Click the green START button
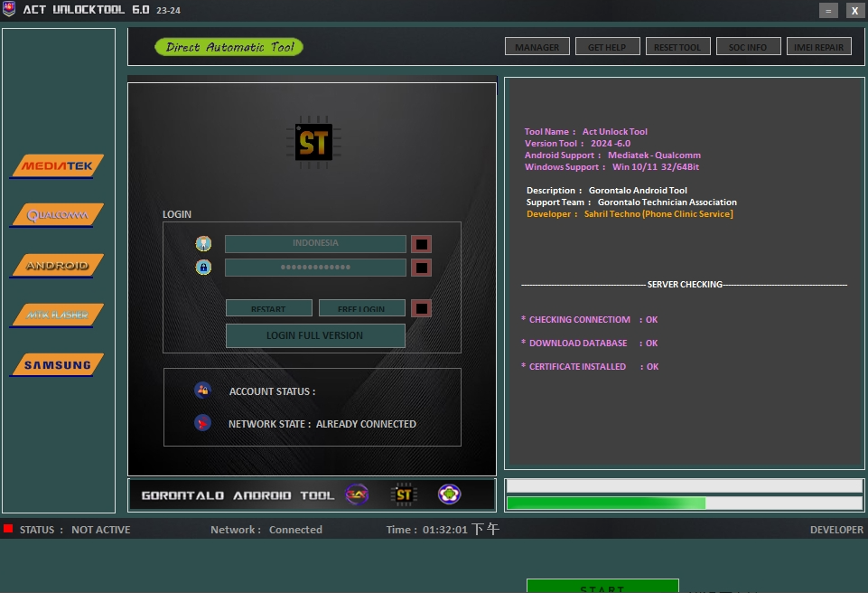This screenshot has width=868, height=593. point(602,586)
